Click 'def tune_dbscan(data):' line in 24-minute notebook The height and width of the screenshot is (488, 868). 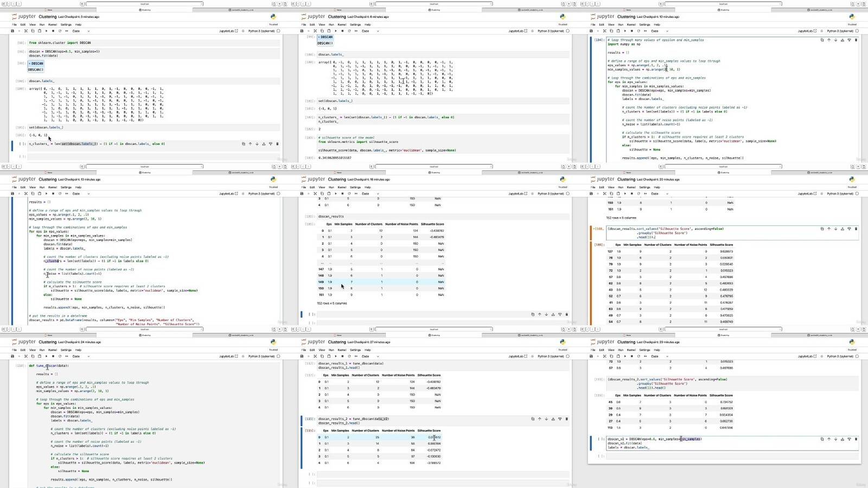[x=49, y=365]
